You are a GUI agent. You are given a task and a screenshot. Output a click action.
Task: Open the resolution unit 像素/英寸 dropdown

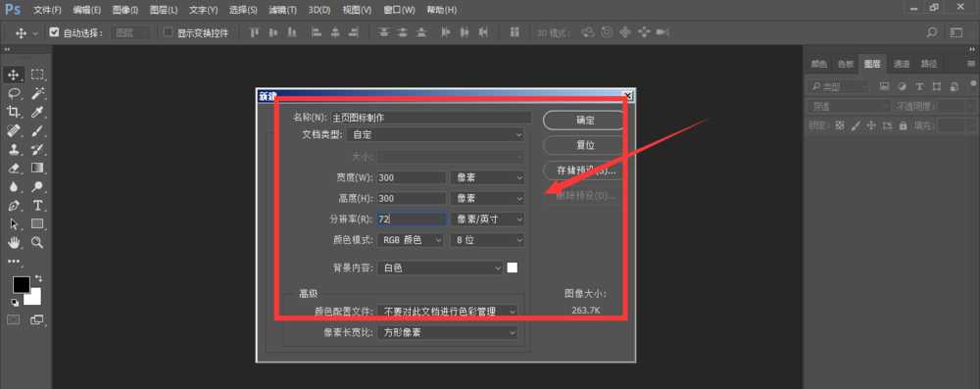click(x=487, y=219)
